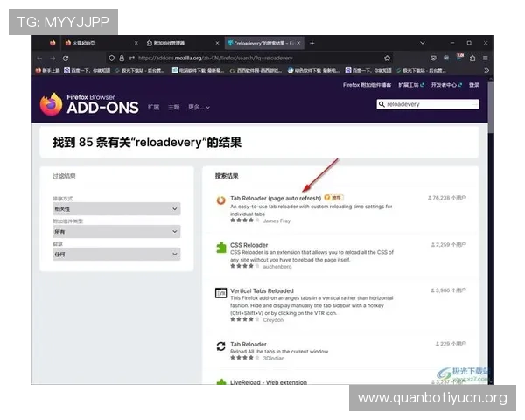
Task: Click the 2,259 user count
Action: click(449, 244)
